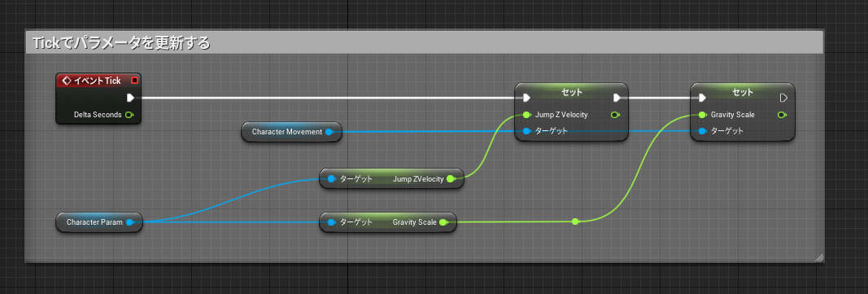Click Jump Z Velocity green input pin on setter
Screen dimensions: 868x294
coord(526,115)
